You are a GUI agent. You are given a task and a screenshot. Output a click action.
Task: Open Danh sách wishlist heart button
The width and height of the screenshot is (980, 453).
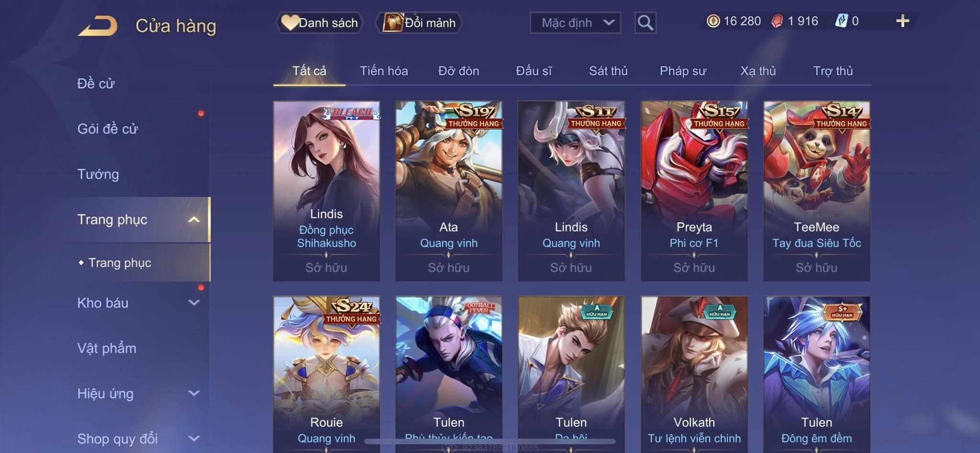tap(319, 23)
